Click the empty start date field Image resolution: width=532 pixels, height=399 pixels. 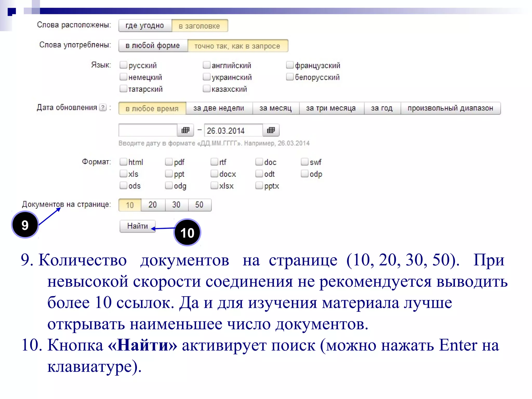pyautogui.click(x=148, y=130)
